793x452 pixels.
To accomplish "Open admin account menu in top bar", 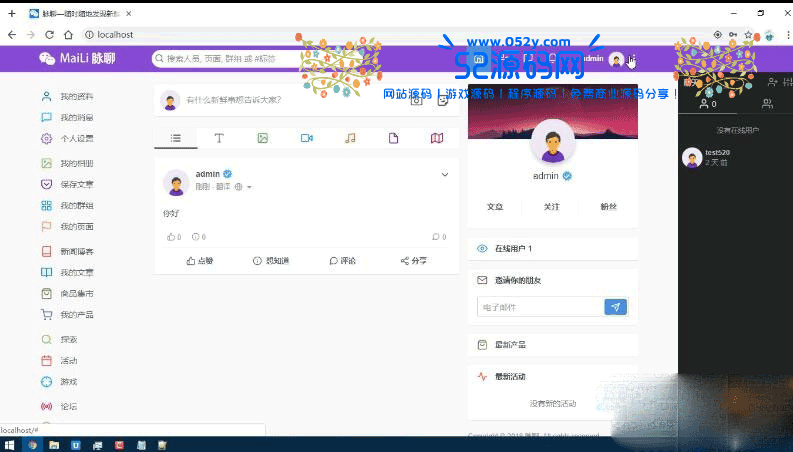I will tap(602, 59).
